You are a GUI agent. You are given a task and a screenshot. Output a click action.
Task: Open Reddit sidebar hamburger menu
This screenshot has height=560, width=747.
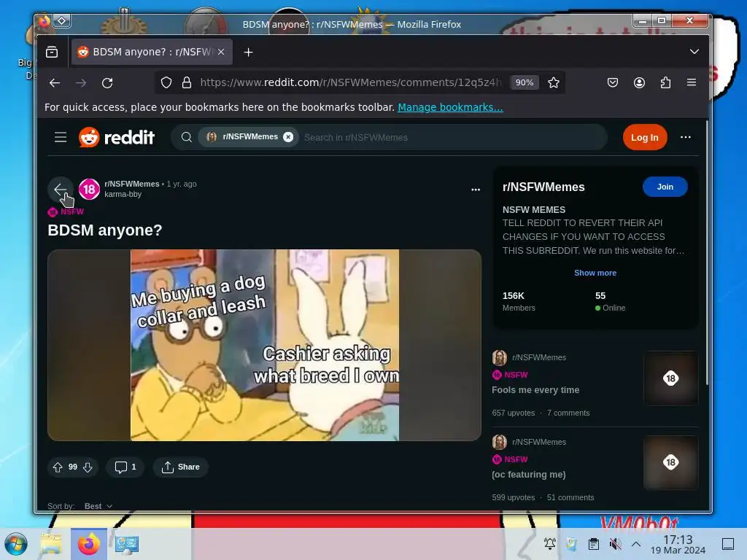(x=61, y=138)
